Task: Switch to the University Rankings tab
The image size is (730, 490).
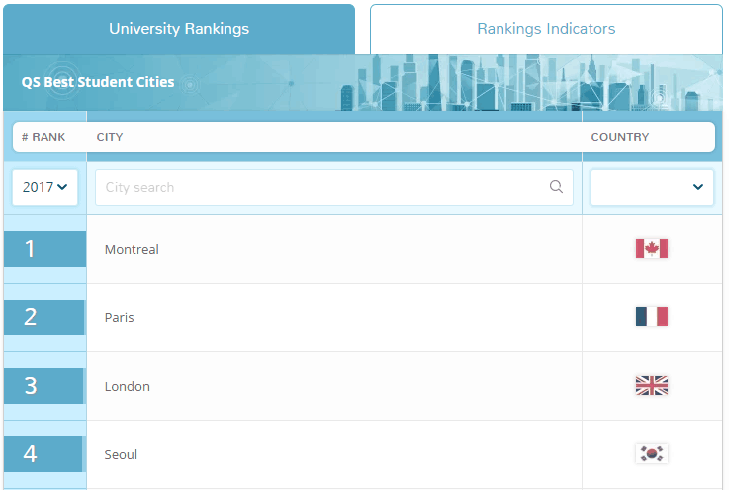Action: [179, 29]
